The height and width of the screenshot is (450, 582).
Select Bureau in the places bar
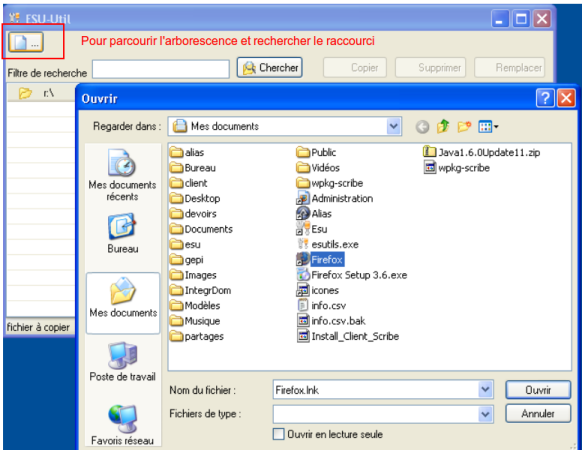(122, 233)
